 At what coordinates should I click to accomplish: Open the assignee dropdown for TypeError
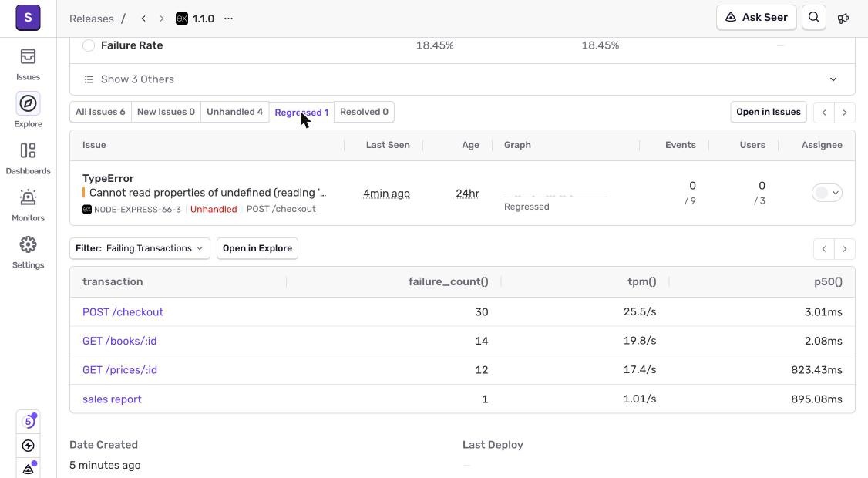tap(827, 193)
